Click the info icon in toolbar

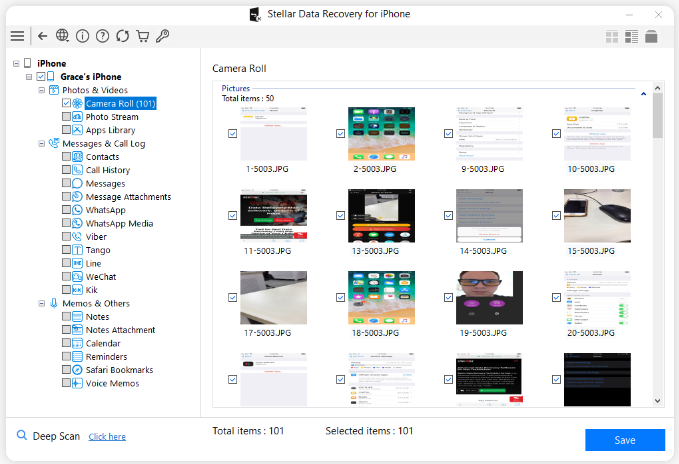[82, 35]
